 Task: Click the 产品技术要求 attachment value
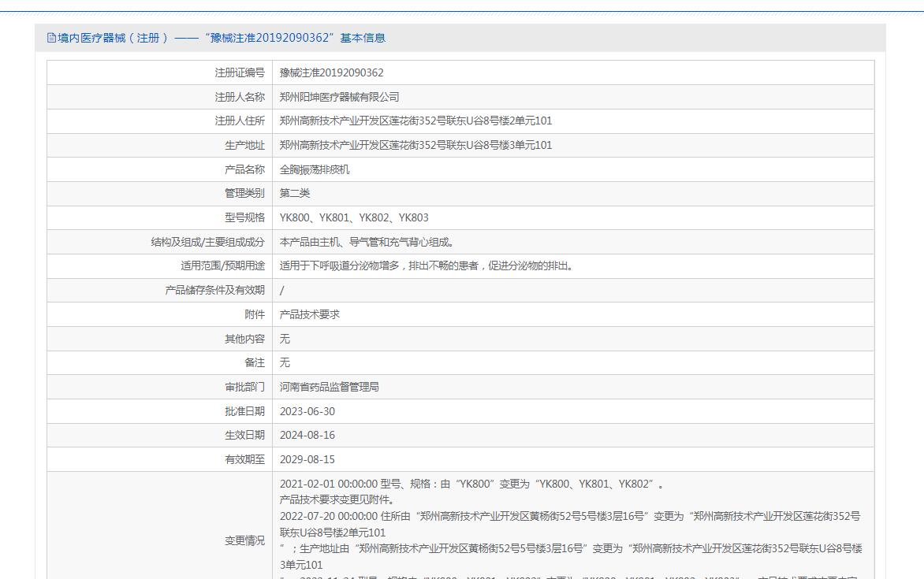pyautogui.click(x=309, y=314)
